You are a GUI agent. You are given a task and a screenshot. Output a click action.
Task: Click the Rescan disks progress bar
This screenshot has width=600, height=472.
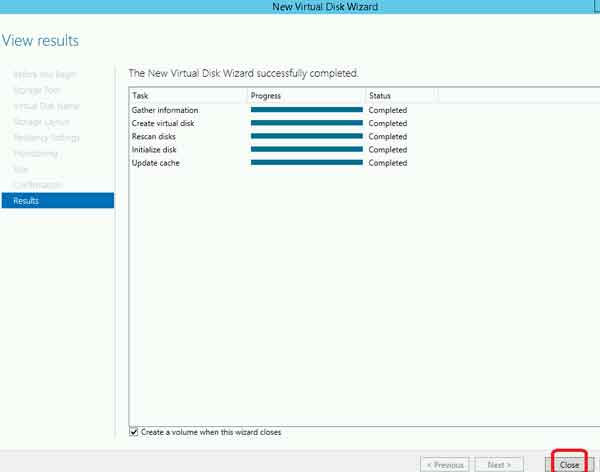pos(307,136)
